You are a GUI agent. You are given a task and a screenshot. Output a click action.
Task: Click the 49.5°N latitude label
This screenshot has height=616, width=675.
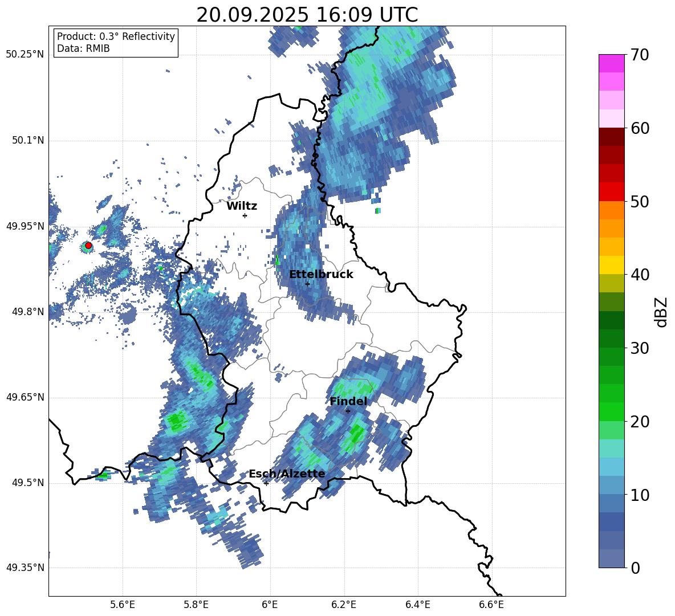[x=28, y=483]
